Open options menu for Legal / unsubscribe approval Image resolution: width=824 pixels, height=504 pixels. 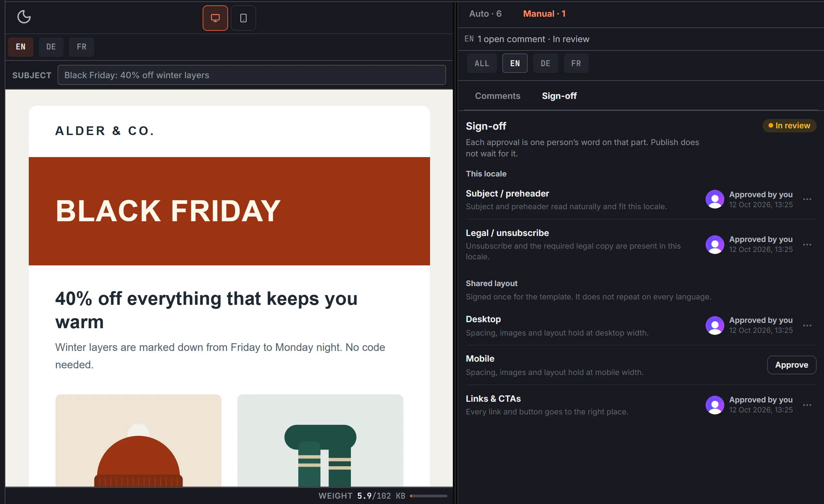click(807, 245)
